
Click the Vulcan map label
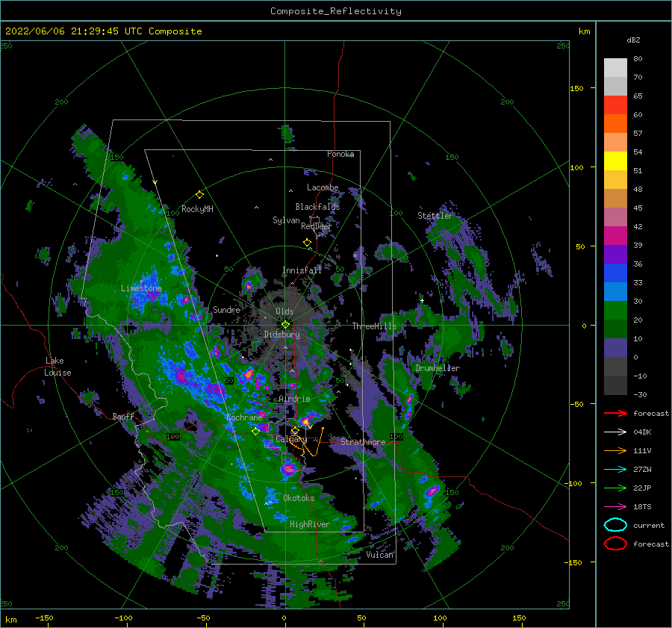pos(379,554)
